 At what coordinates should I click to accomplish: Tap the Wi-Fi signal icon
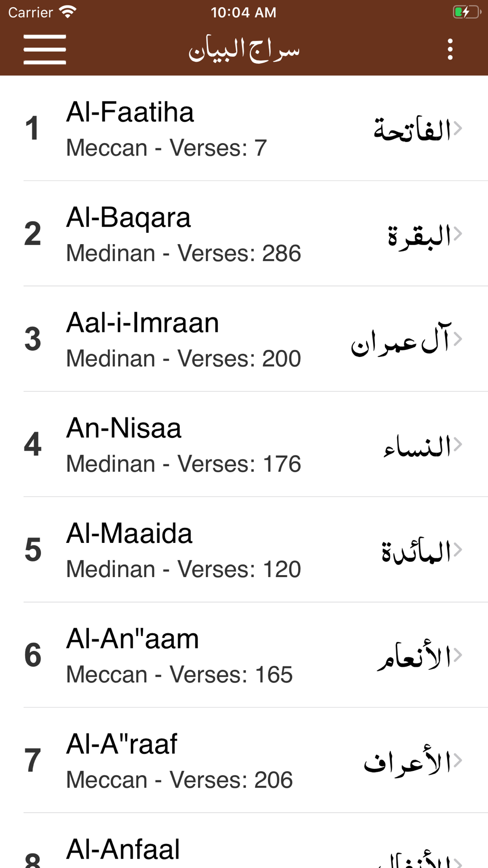[x=68, y=12]
